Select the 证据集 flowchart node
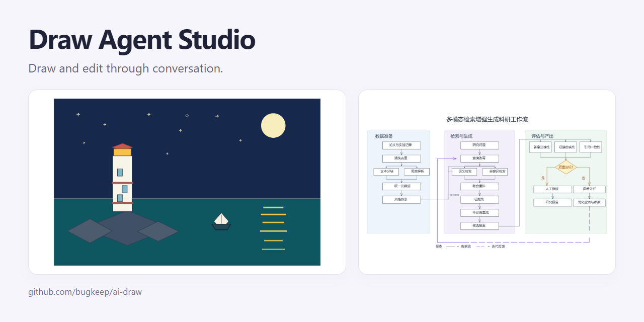The width and height of the screenshot is (644, 322). 479,199
